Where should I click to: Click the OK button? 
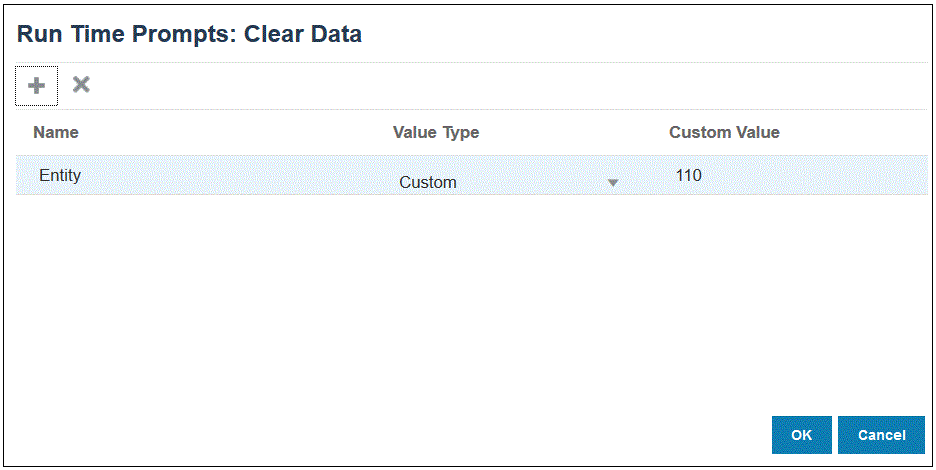(x=801, y=435)
